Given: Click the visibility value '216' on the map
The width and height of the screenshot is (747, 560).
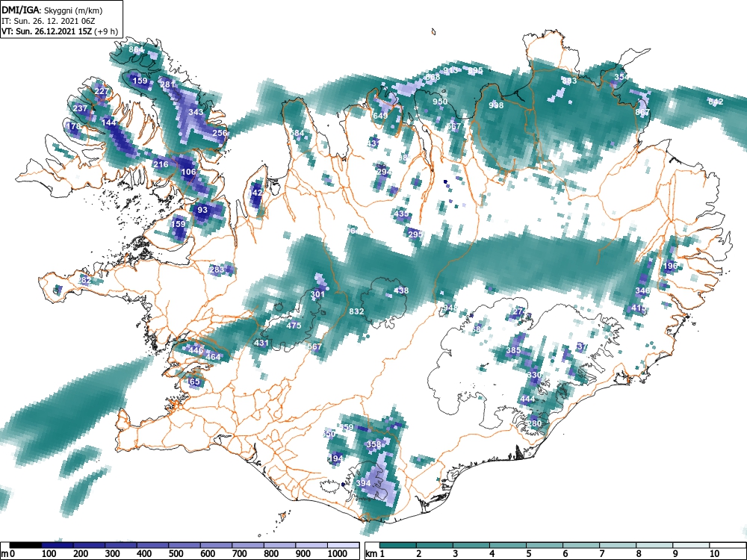Looking at the screenshot, I should [x=161, y=165].
